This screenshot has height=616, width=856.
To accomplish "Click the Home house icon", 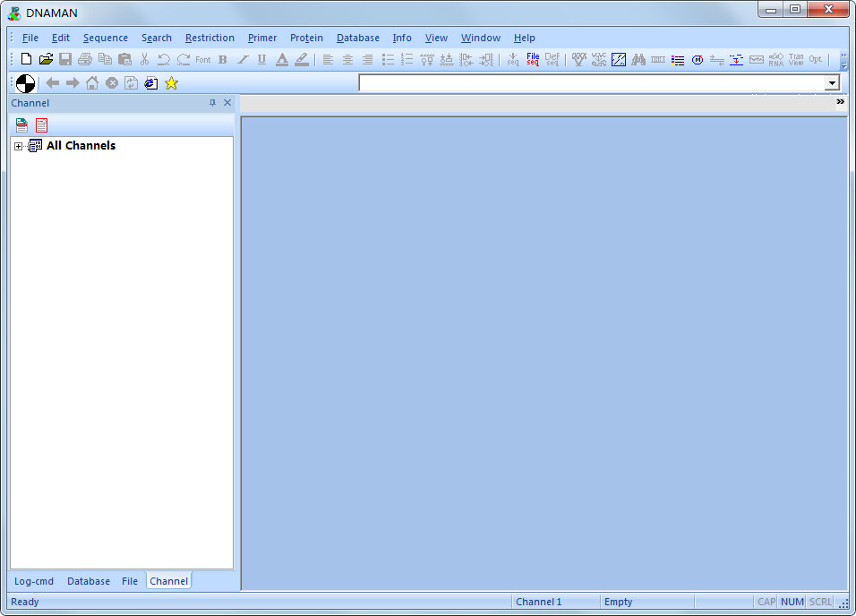I will click(x=92, y=83).
